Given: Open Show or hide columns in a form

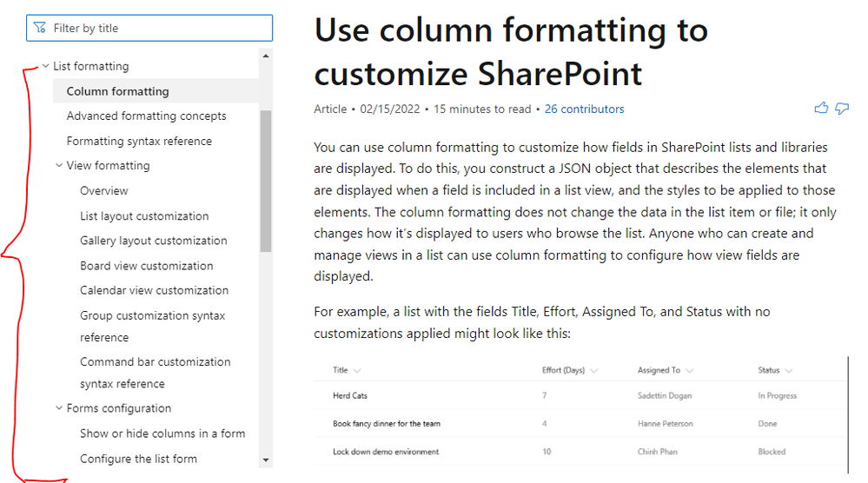Looking at the screenshot, I should click(162, 433).
